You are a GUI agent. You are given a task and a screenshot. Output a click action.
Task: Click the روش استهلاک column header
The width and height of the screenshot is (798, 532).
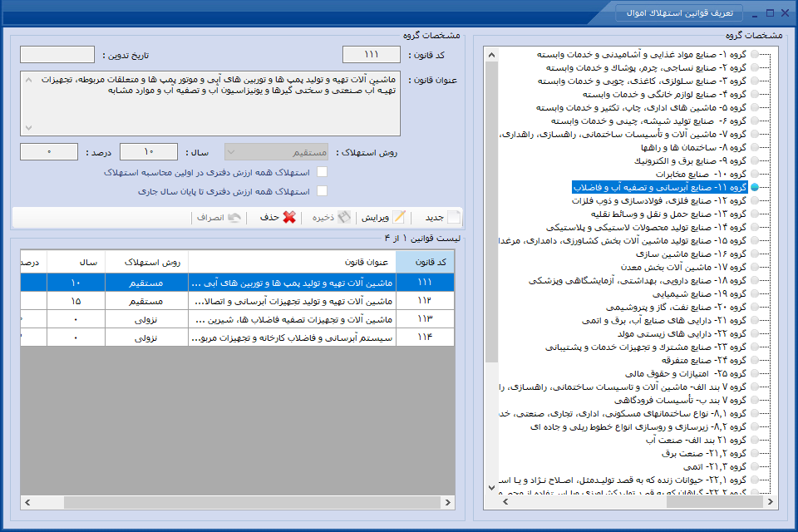tap(146, 262)
